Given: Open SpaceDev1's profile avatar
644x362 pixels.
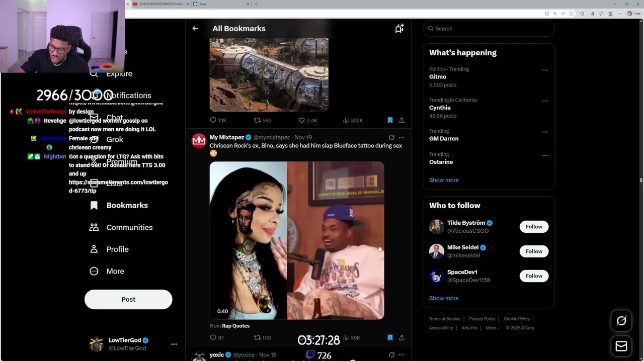Looking at the screenshot, I should pyautogui.click(x=436, y=276).
